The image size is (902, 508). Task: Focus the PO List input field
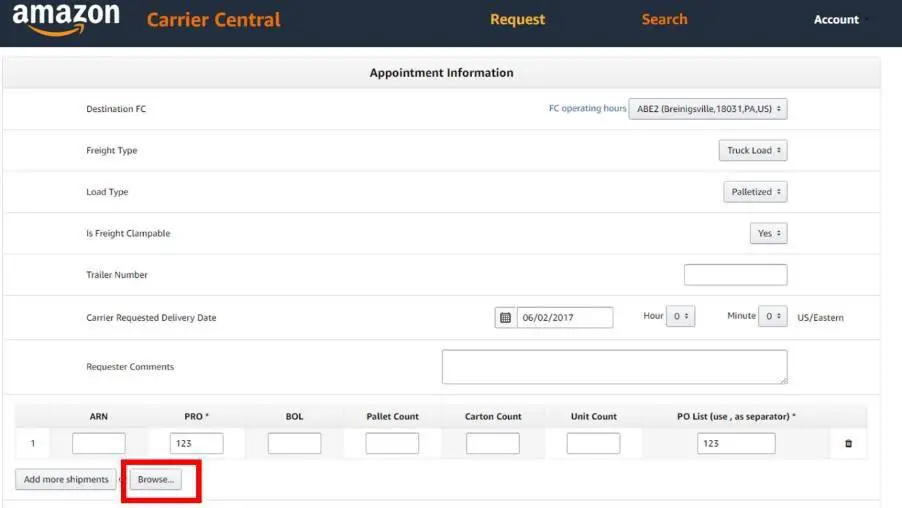[x=736, y=443]
